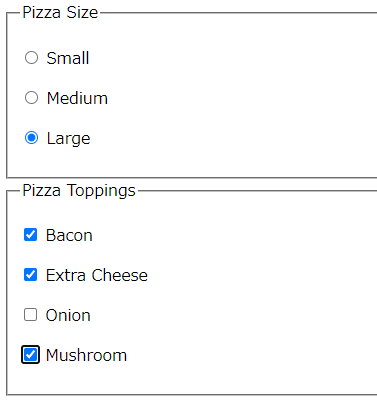377x406 pixels.
Task: Disable the focused Mushroom checkbox
Action: tap(30, 354)
